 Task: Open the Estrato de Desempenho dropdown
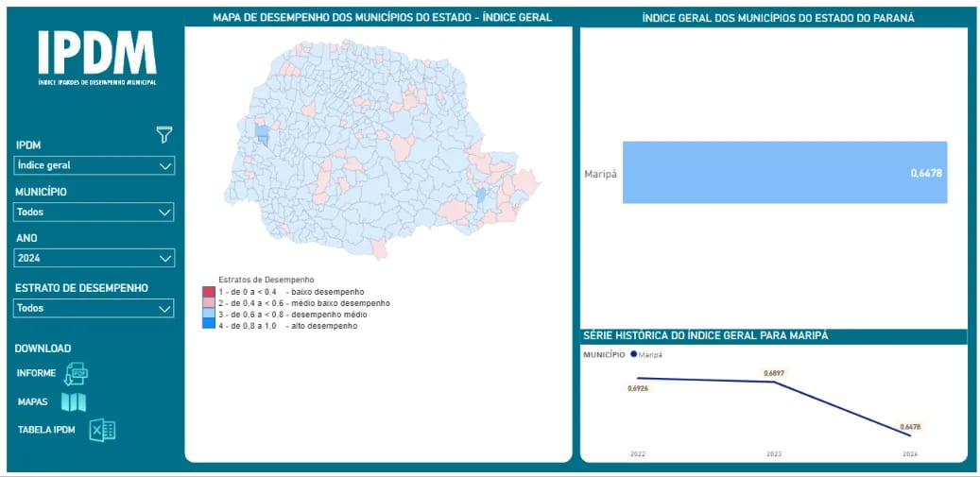pos(95,308)
